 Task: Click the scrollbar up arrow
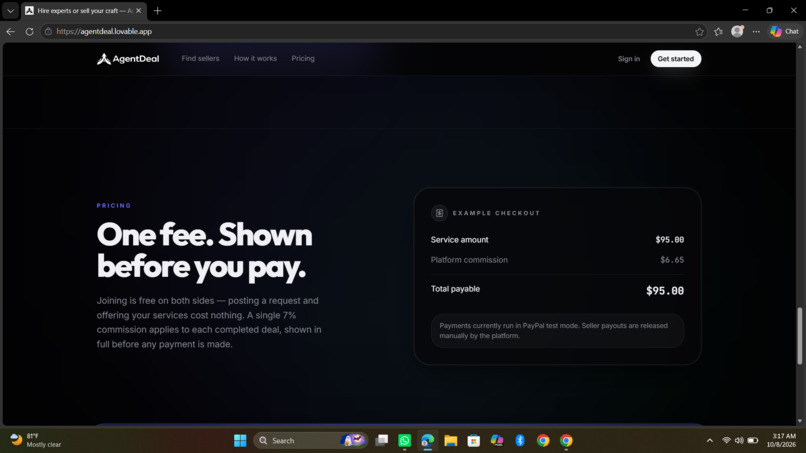point(799,47)
